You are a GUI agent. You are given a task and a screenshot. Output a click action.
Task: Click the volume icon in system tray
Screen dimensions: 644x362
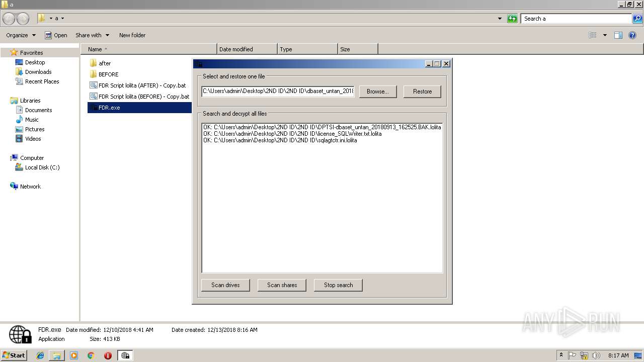pos(596,355)
